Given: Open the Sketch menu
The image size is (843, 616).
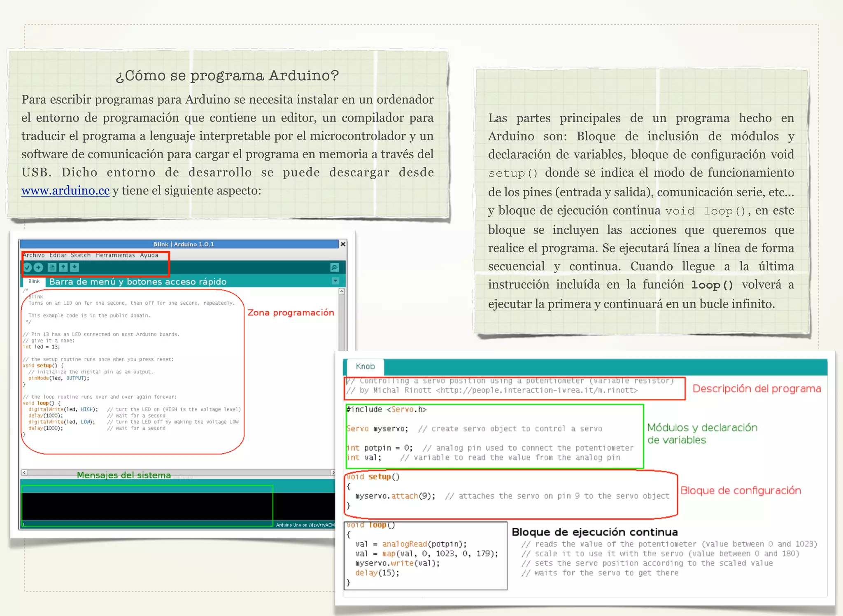Looking at the screenshot, I should 81,255.
